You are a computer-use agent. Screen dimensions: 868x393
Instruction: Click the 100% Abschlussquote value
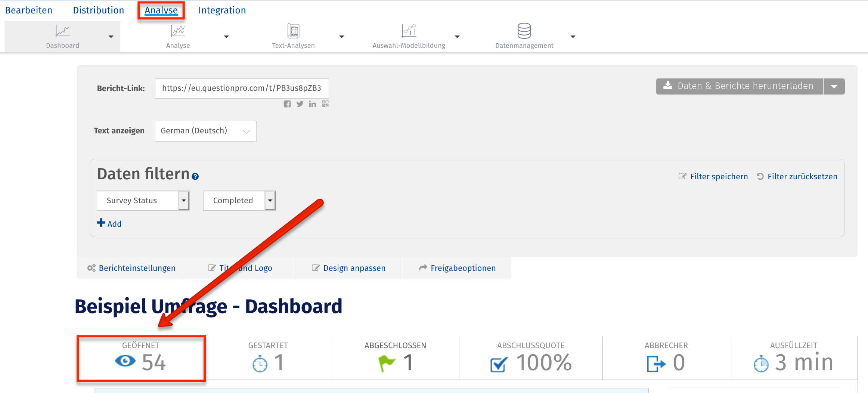point(544,363)
